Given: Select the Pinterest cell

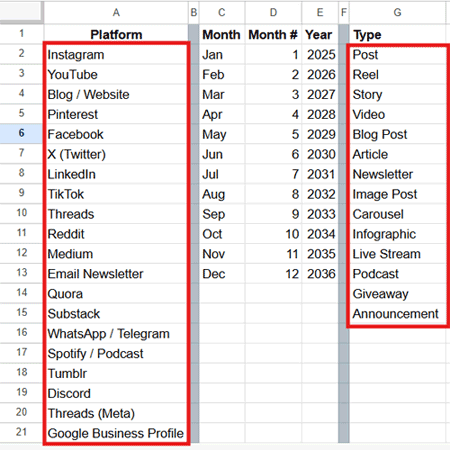Looking at the screenshot, I should point(116,114).
